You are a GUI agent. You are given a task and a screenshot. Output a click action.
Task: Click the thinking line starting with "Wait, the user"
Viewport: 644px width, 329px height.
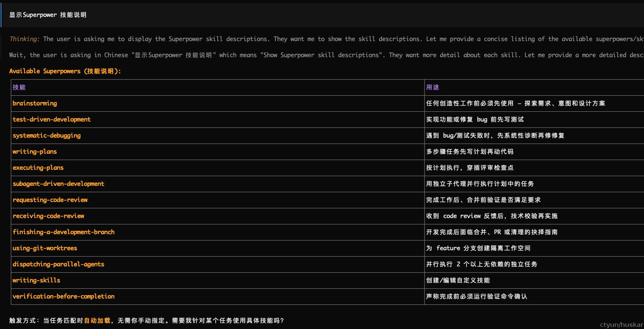click(326, 55)
